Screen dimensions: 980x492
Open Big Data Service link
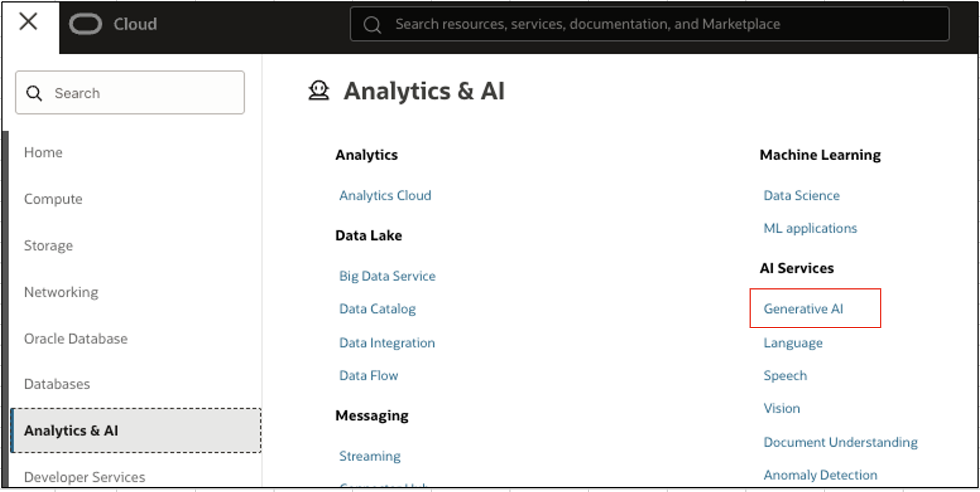click(x=387, y=276)
